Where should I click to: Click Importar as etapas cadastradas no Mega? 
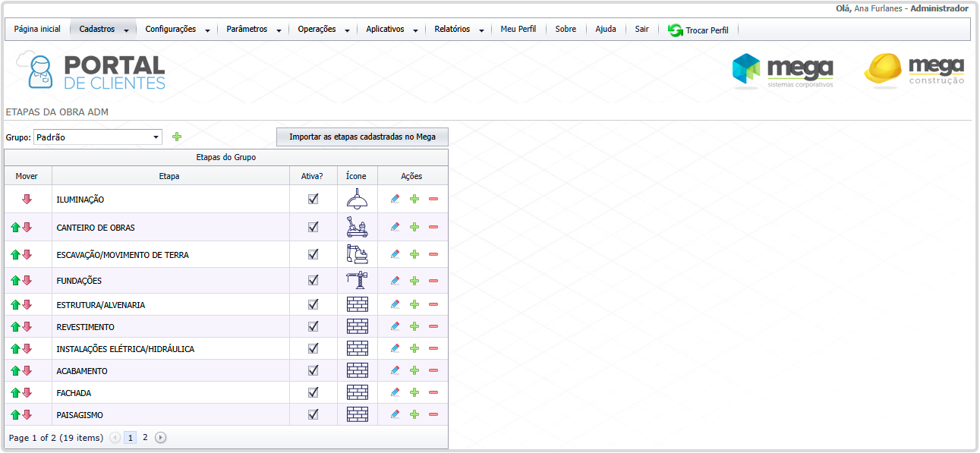click(x=362, y=137)
